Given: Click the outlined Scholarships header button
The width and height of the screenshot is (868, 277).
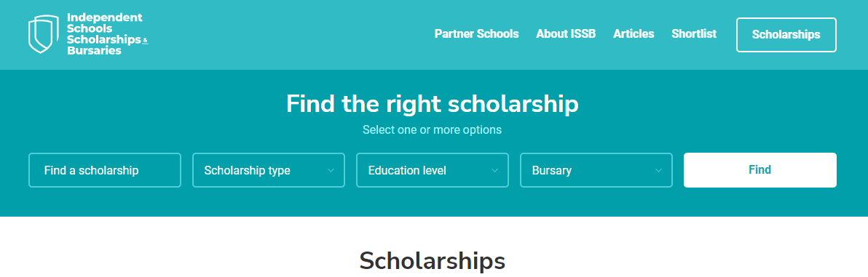Looking at the screenshot, I should coord(786,35).
